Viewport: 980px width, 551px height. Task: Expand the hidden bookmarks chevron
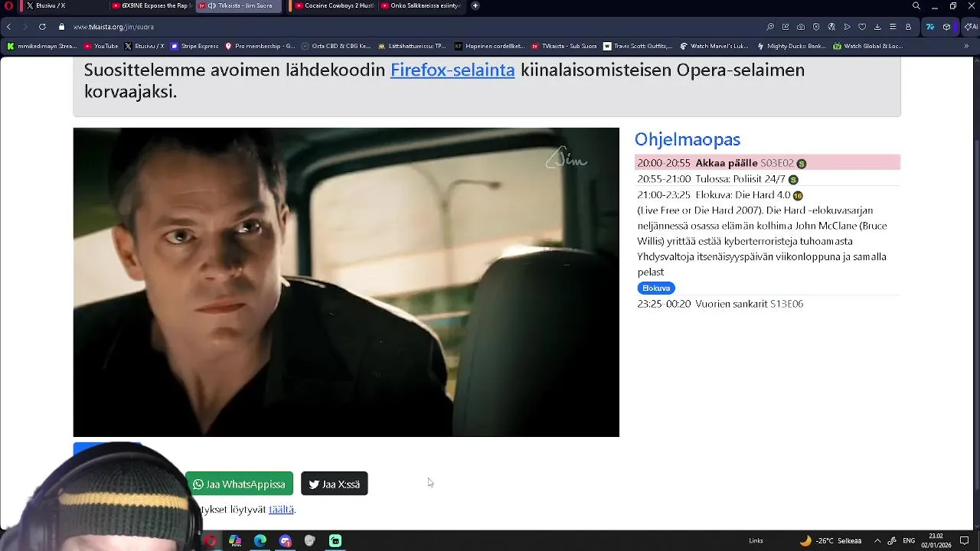(966, 46)
